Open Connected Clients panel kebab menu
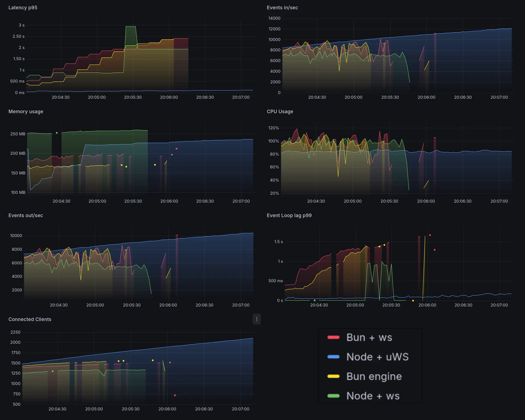Viewport: 525px width, 420px height. (x=256, y=319)
